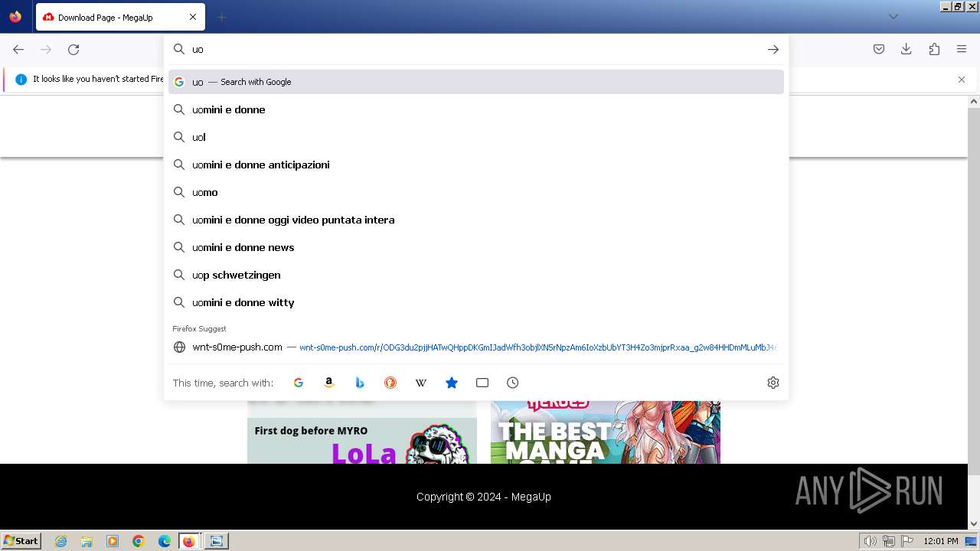The image size is (980, 551).
Task: Search this time with DuckDuckGo icon
Action: click(x=390, y=383)
